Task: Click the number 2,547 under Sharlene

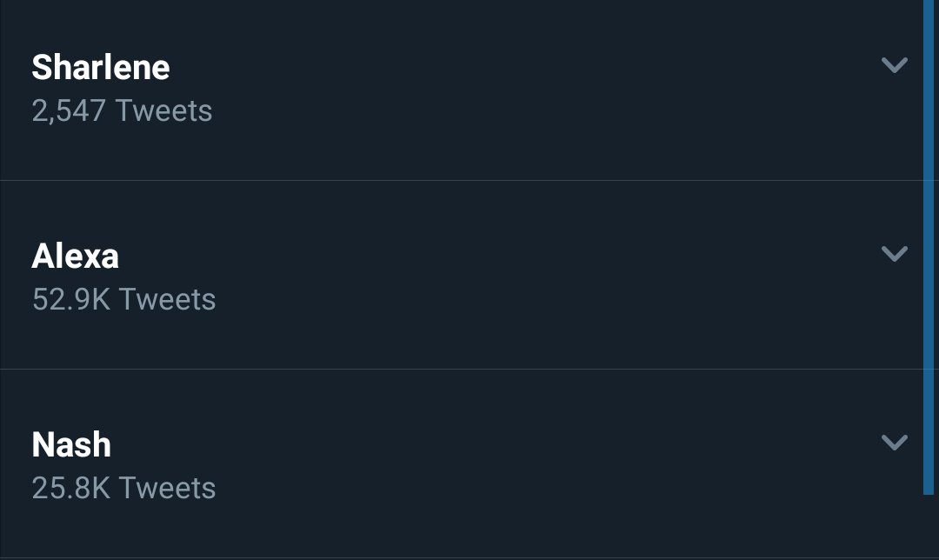Action: click(x=69, y=111)
